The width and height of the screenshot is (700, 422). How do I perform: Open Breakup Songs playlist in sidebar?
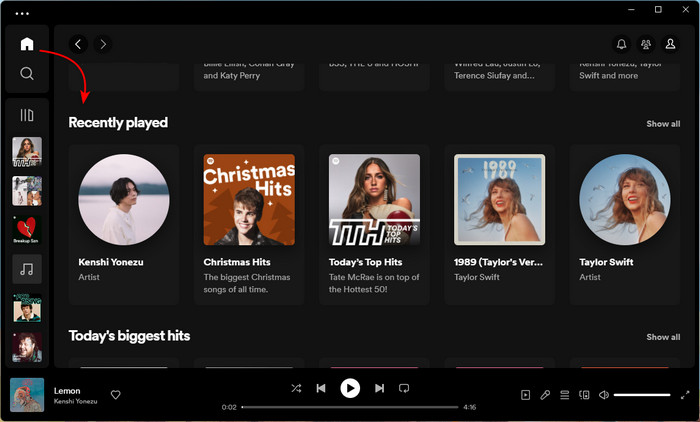tap(27, 230)
